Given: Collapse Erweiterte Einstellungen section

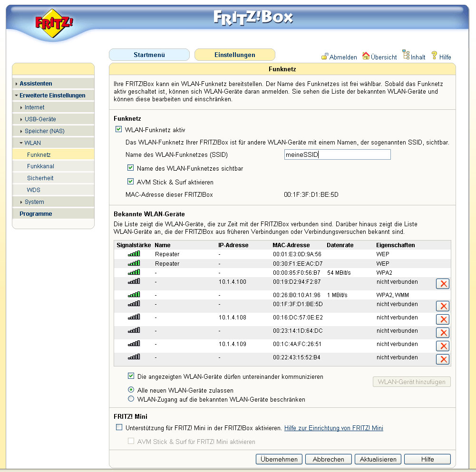Looking at the screenshot, I should click(52, 96).
